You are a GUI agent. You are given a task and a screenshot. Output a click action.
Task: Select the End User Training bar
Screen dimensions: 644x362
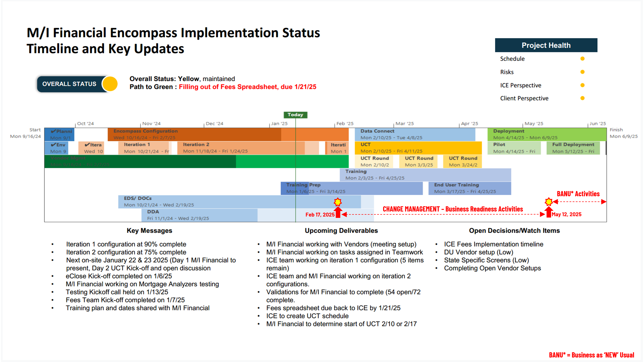[x=470, y=188]
